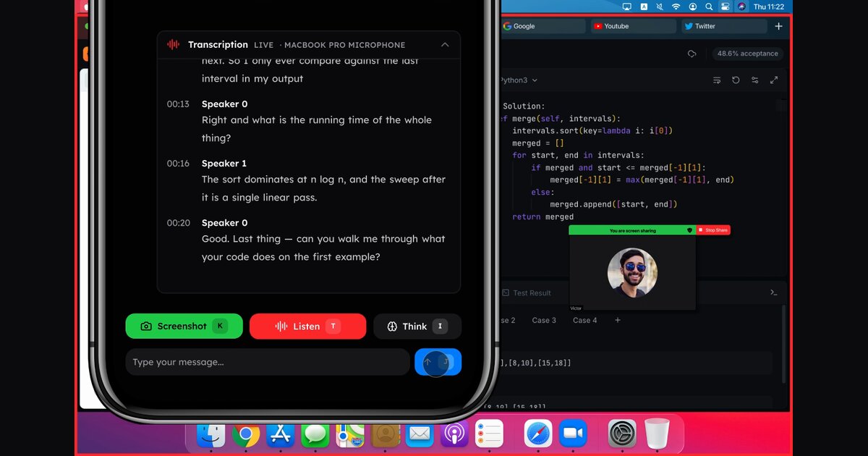
Task: Click the code line 'return merged'
Action: pyautogui.click(x=542, y=216)
